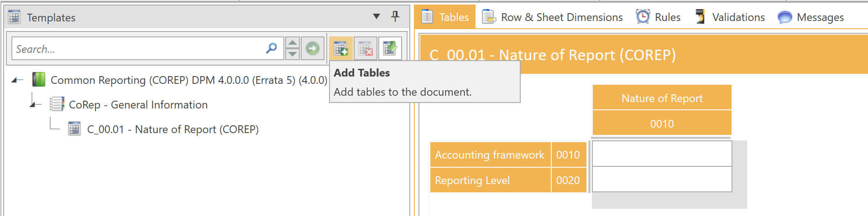Image resolution: width=868 pixels, height=216 pixels.
Task: Click the Validations tab icon
Action: click(700, 17)
